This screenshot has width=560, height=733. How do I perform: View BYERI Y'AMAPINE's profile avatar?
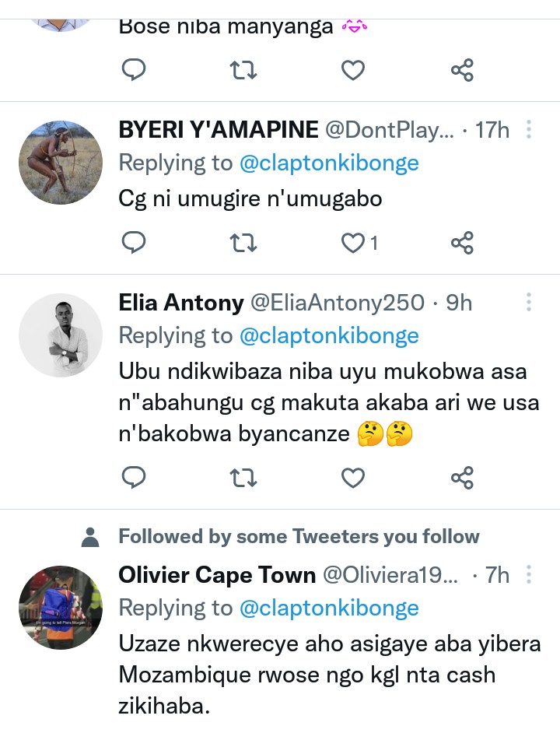[x=61, y=163]
